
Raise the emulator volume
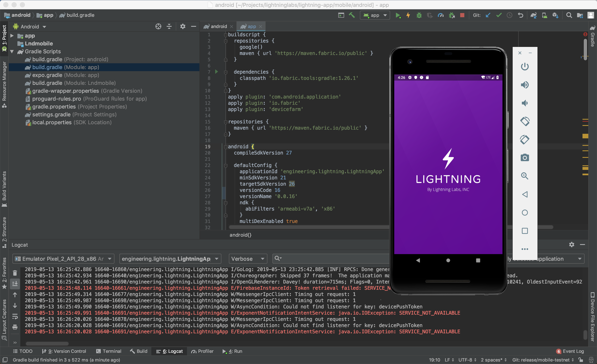pyautogui.click(x=525, y=85)
